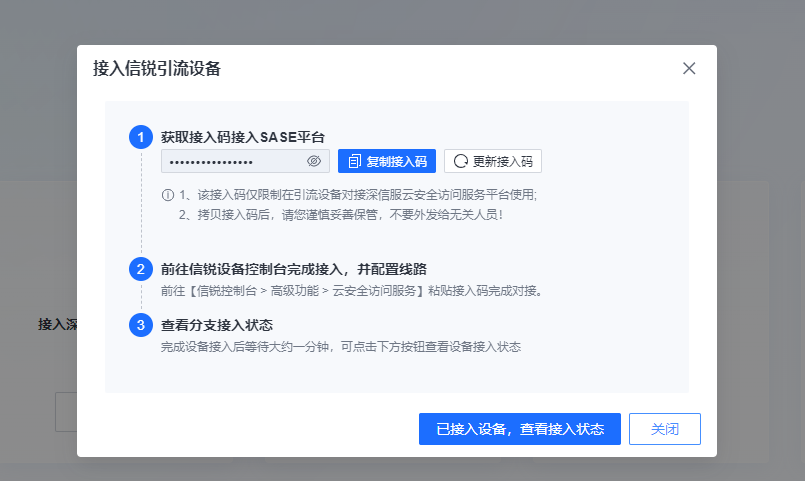Click 已接入设备，查看接入状态 button

(x=520, y=429)
